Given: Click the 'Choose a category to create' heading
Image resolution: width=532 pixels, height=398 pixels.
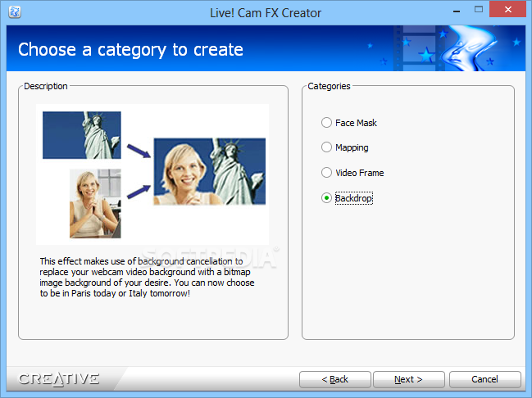Looking at the screenshot, I should point(130,49).
